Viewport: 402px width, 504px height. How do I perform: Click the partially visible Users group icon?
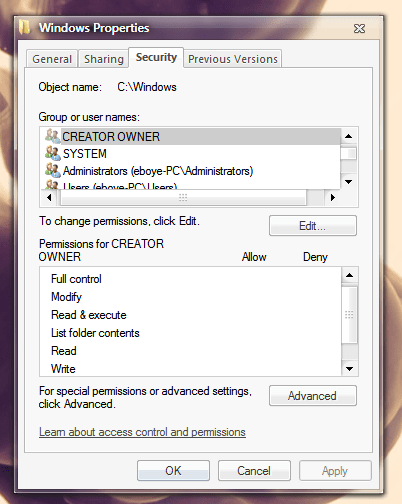click(53, 184)
